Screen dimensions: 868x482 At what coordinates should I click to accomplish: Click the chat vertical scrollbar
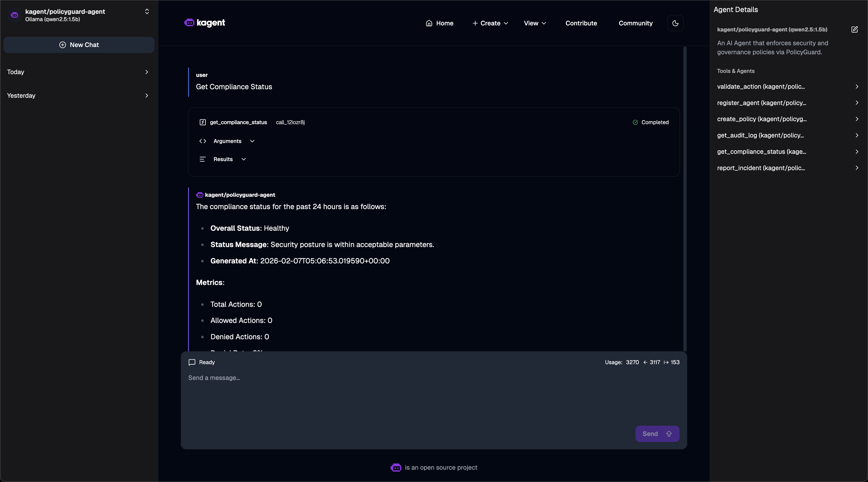685,199
